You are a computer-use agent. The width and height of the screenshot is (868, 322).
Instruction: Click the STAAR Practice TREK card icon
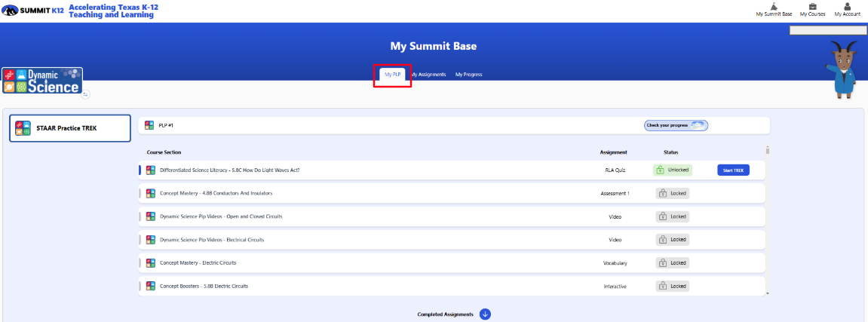[23, 128]
